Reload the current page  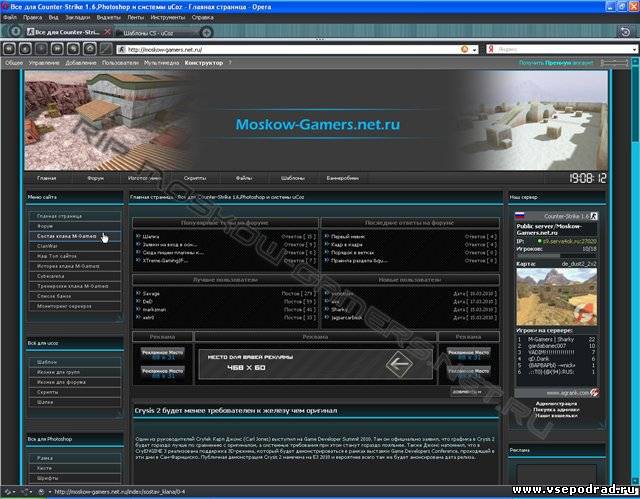(73, 49)
